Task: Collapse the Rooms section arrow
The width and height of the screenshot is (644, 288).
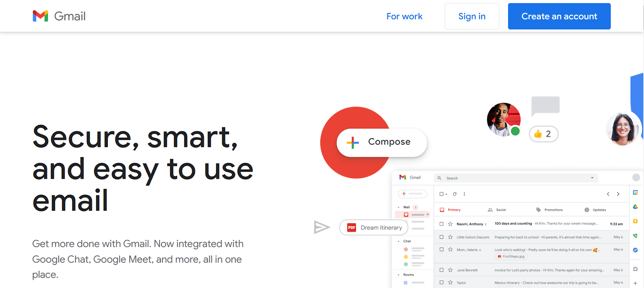Action: [398, 275]
